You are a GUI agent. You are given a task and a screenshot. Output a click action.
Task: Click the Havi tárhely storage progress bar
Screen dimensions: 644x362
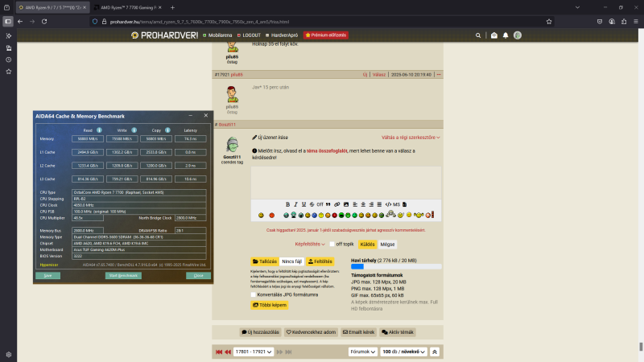(x=396, y=267)
